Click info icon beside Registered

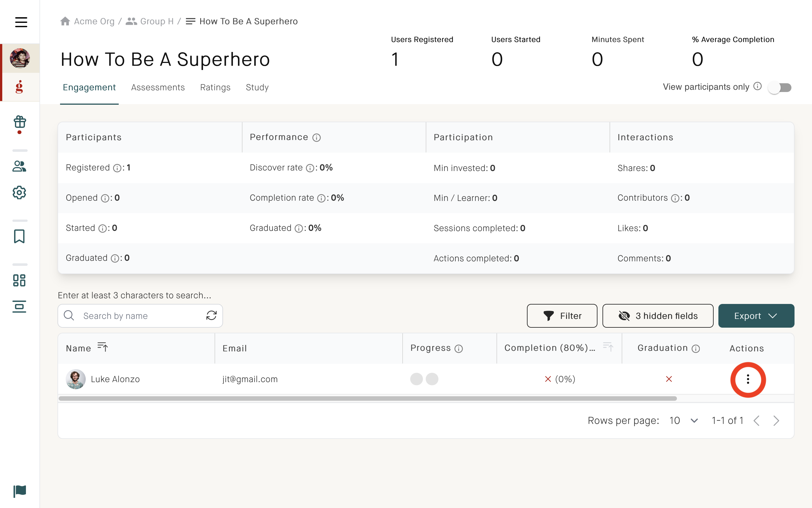click(117, 168)
